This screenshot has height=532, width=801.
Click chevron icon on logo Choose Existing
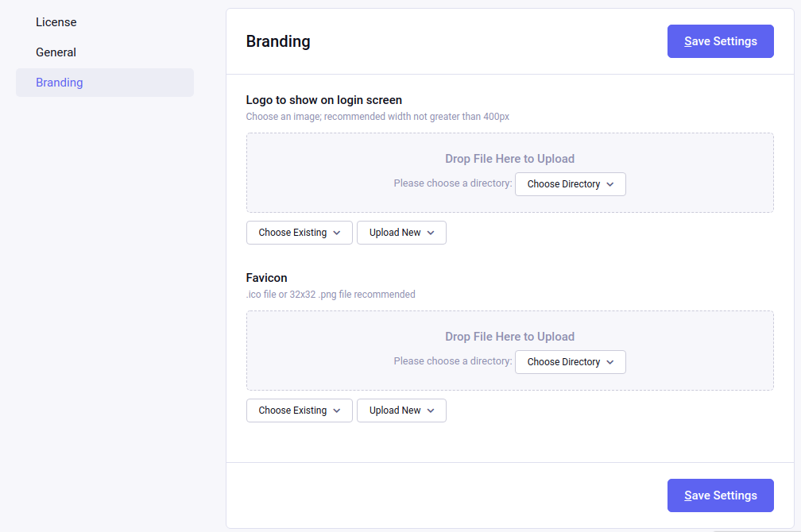pyautogui.click(x=337, y=233)
